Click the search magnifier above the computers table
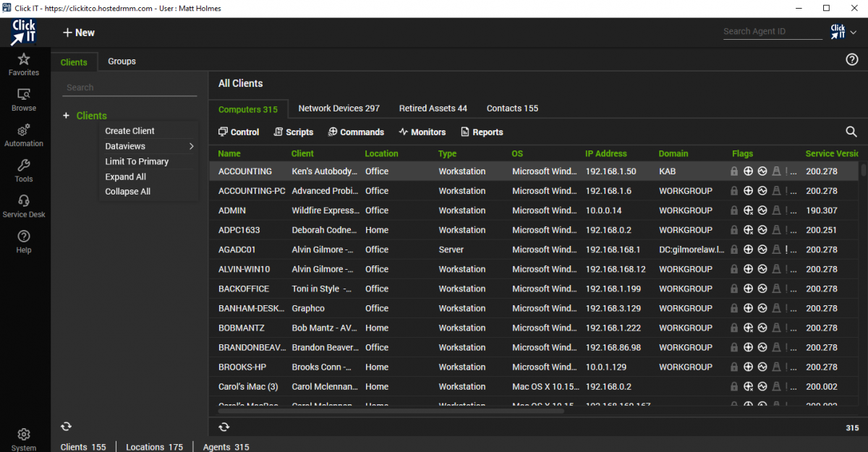The image size is (868, 452). pos(851,132)
